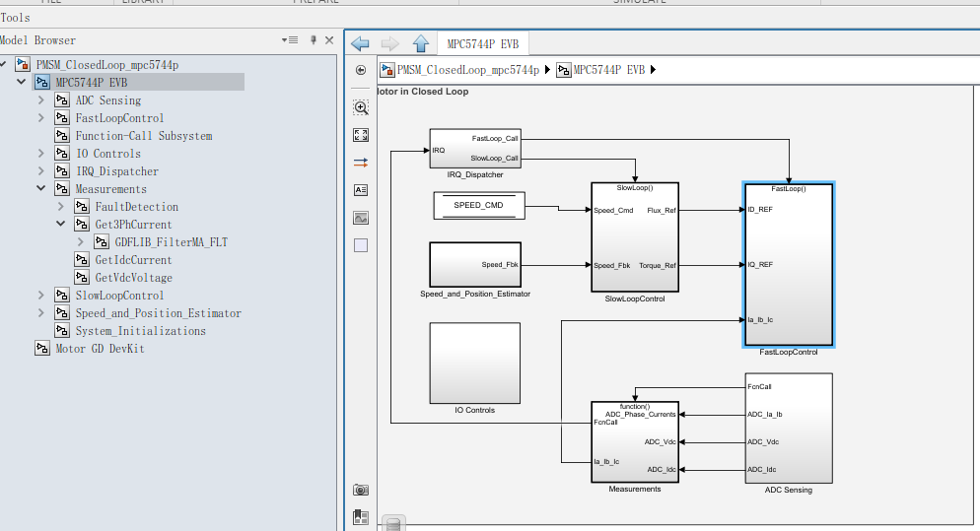The width and height of the screenshot is (980, 531).
Task: Select the FastLoopControl block on canvas
Action: tap(789, 265)
